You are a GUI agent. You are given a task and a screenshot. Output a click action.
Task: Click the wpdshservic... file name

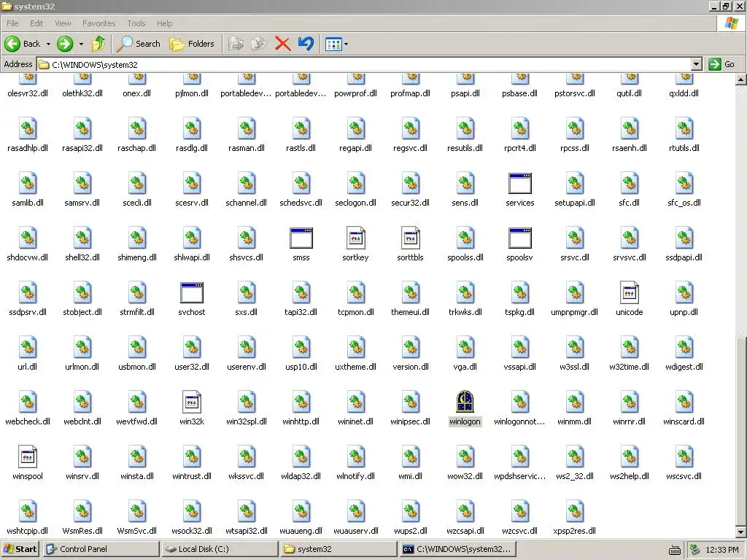[x=519, y=476]
